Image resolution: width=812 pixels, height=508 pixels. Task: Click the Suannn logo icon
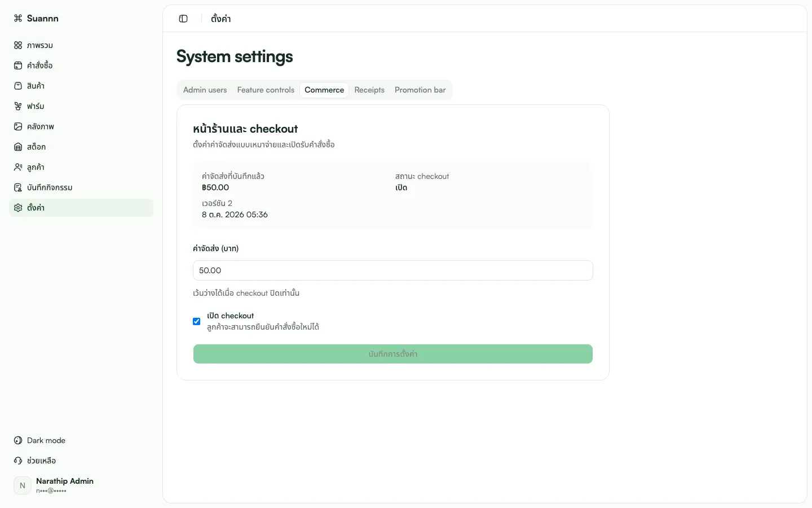pos(18,18)
